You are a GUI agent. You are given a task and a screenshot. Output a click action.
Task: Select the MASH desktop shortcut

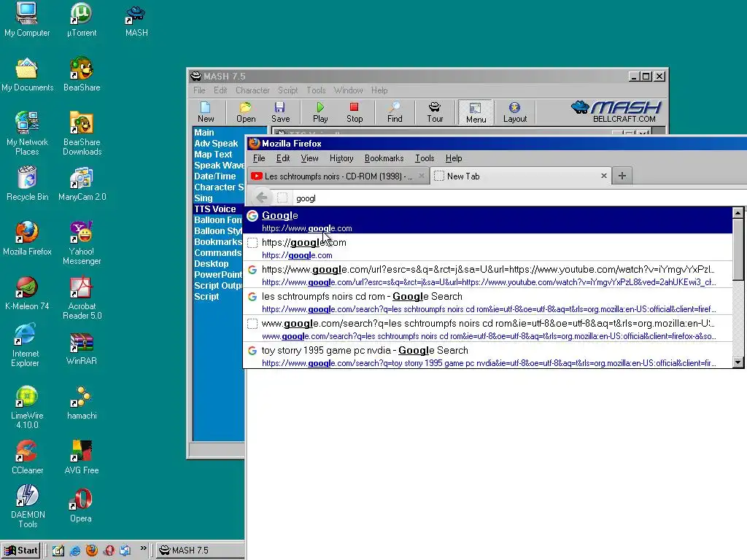(x=136, y=20)
